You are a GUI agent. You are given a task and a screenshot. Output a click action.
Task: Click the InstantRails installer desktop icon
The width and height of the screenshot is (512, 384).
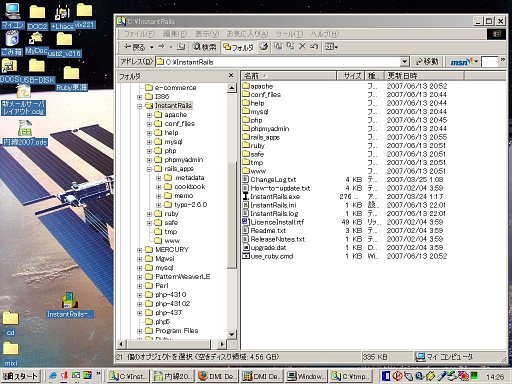(70, 305)
